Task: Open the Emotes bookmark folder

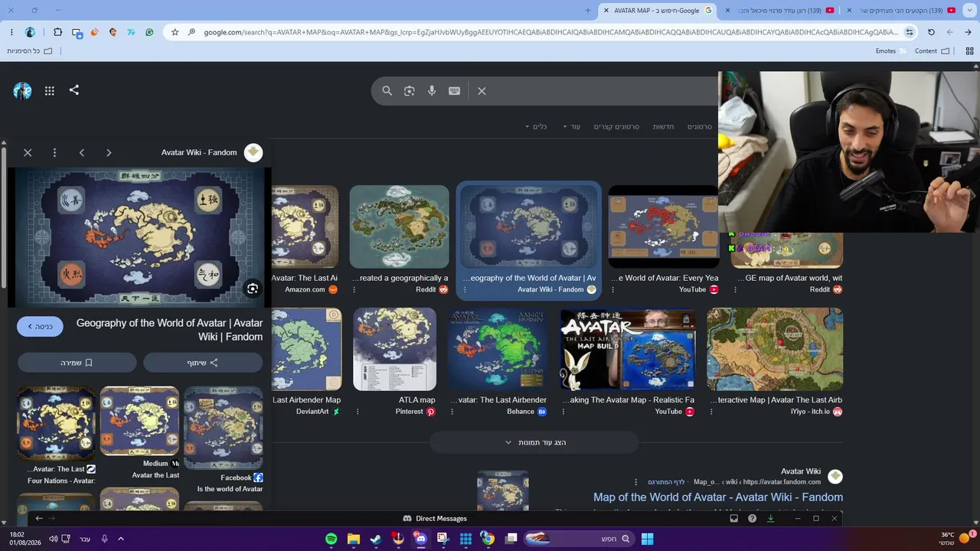Action: pyautogui.click(x=891, y=51)
